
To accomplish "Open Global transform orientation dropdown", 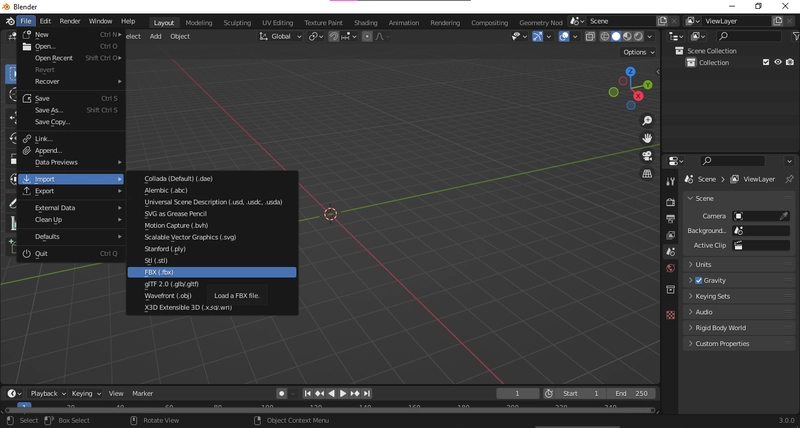I will tap(280, 36).
